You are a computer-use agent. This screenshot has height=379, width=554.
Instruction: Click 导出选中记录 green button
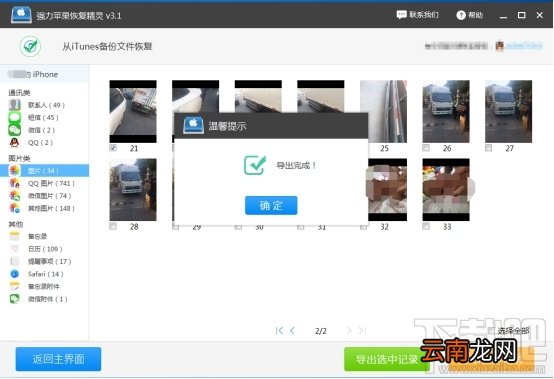(x=387, y=359)
